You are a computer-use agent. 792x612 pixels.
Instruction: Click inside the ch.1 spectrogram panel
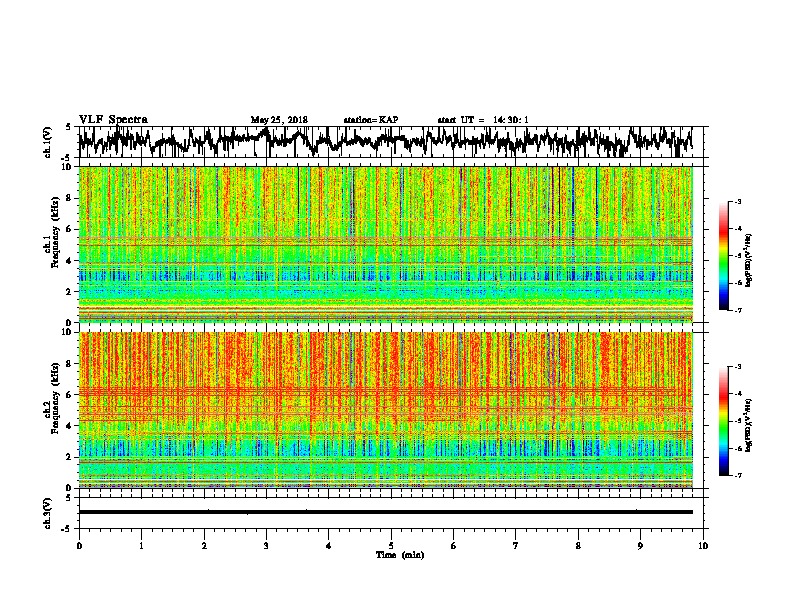tap(386, 244)
